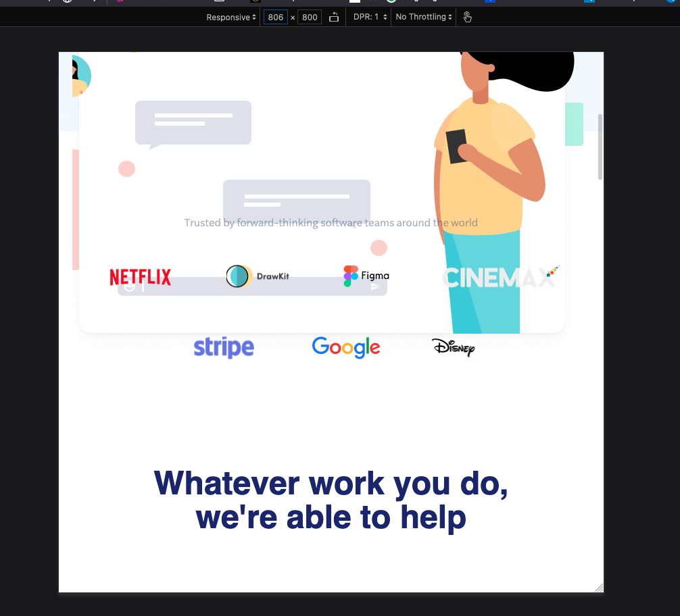The image size is (680, 616).
Task: Rotate viewport with the rotate icon
Action: [x=333, y=18]
